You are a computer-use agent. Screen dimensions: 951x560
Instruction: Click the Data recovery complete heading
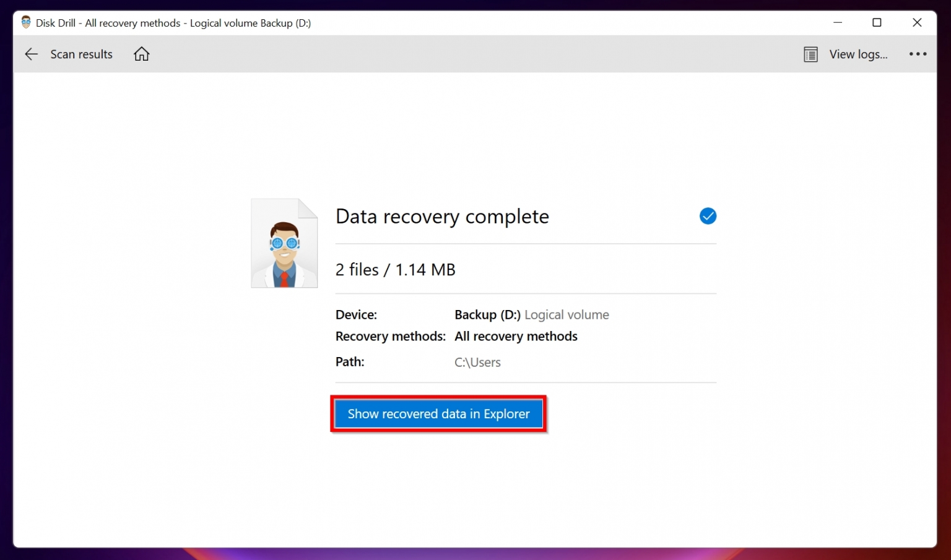[x=441, y=216]
